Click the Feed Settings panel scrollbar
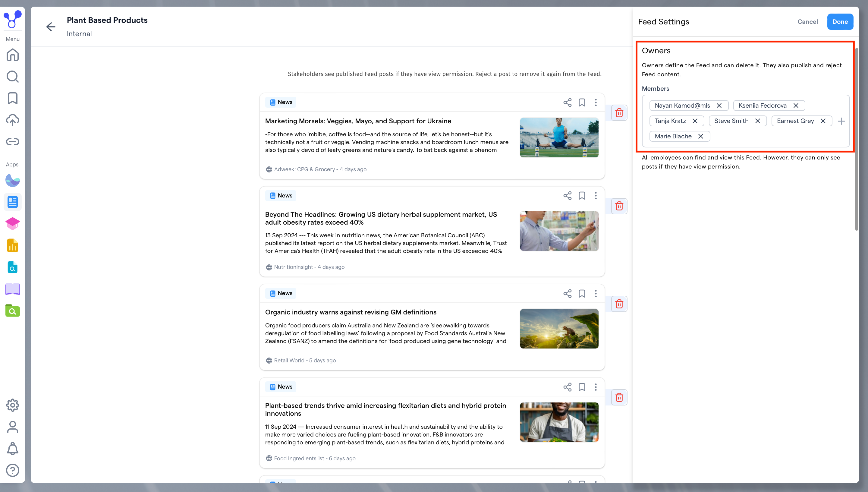 pos(856,139)
